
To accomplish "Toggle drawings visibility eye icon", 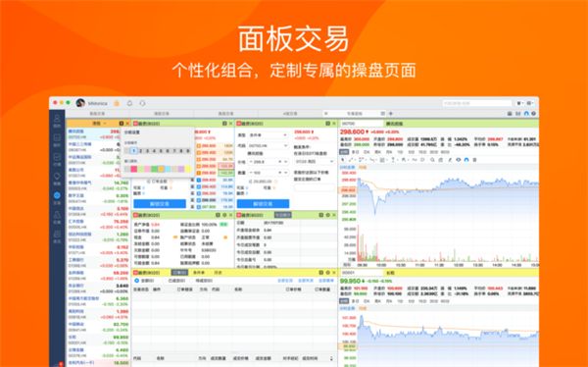I will click(x=459, y=160).
